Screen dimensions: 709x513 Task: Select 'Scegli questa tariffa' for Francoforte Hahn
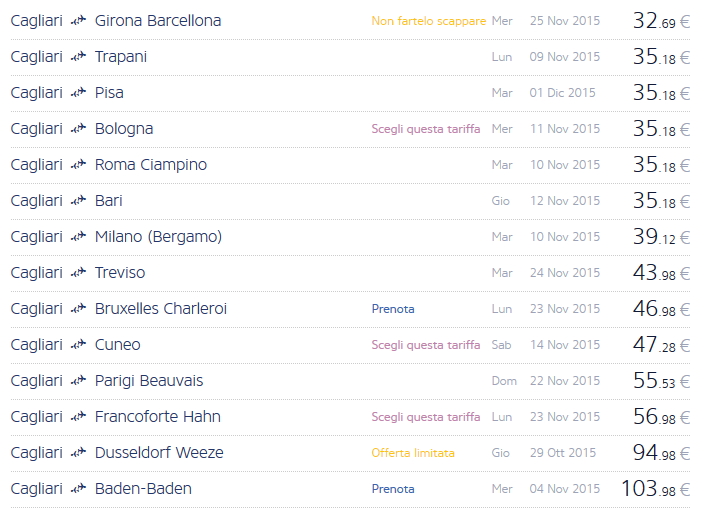[x=425, y=417]
